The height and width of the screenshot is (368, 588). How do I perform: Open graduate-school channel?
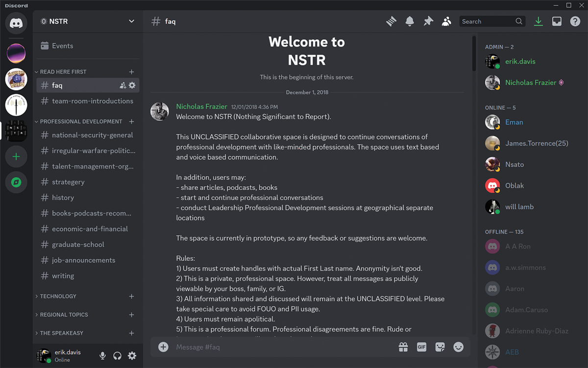[88, 245]
